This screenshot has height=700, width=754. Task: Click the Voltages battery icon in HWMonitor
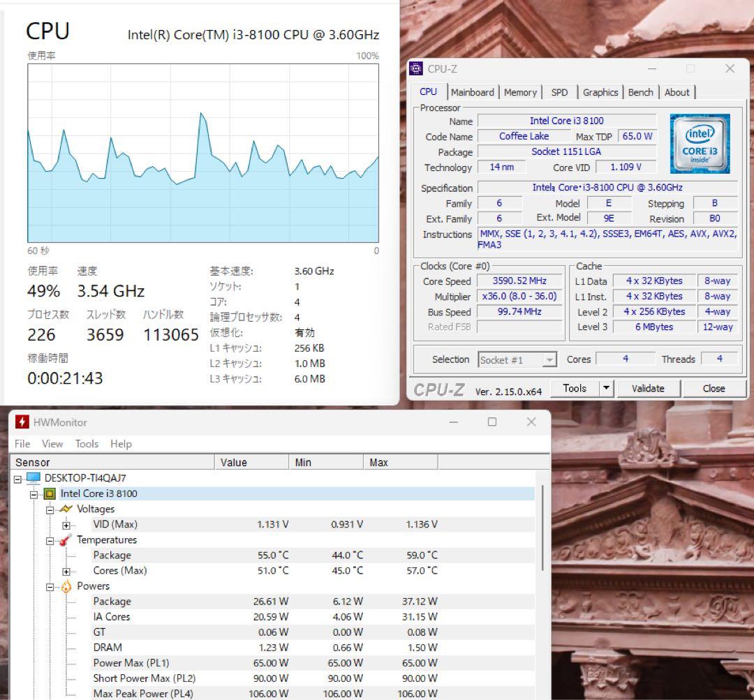tap(66, 509)
